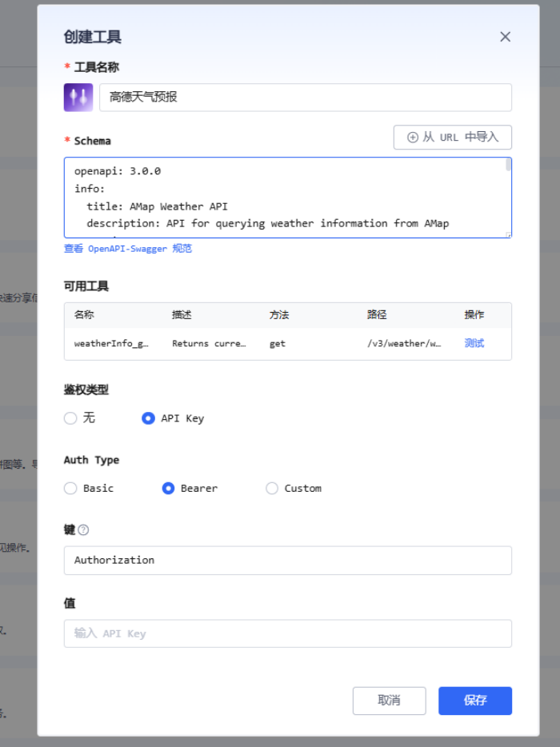Click inside the Schema text area
The image size is (560, 747).
288,198
